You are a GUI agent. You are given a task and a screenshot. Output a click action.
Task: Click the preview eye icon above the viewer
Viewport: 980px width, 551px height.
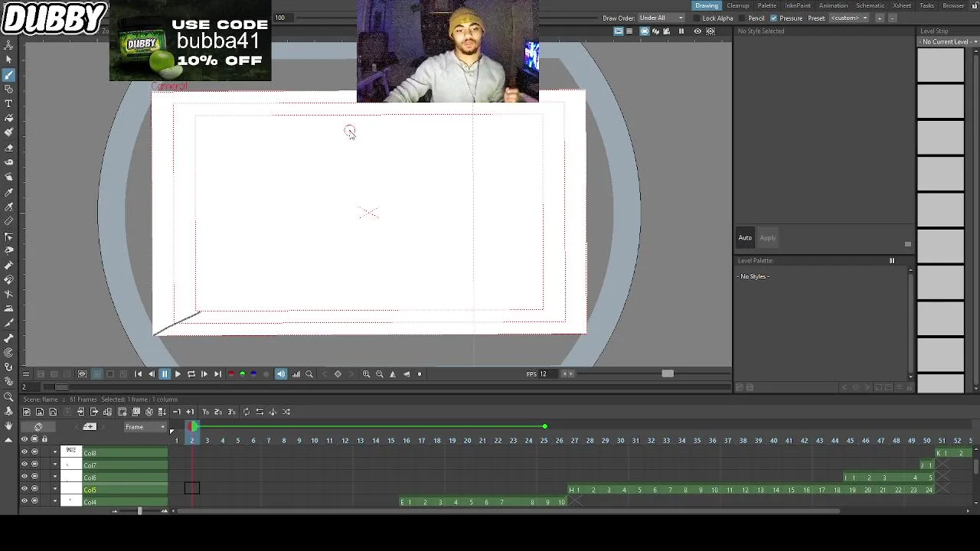pos(697,31)
